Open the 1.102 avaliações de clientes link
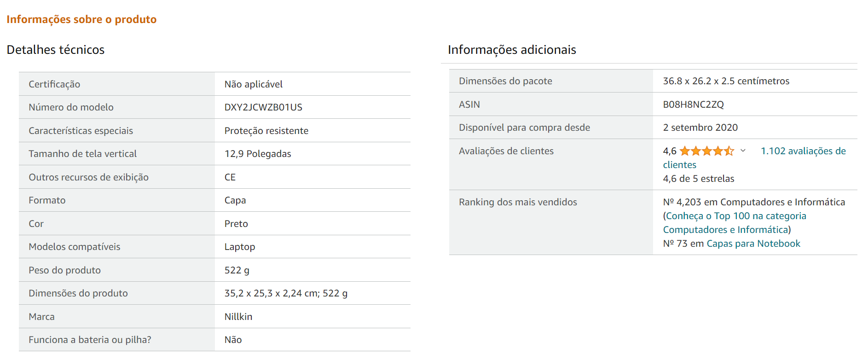868x360 pixels. click(x=754, y=157)
